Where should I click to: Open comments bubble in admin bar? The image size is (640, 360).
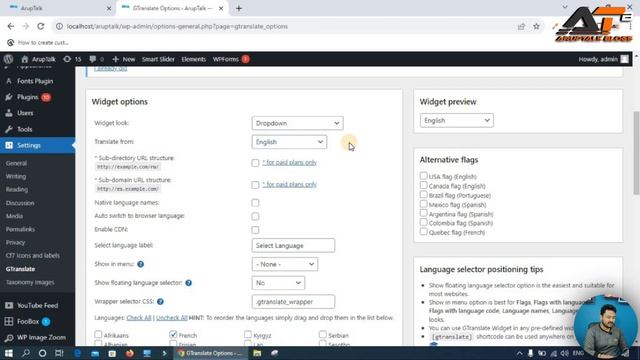coord(96,59)
